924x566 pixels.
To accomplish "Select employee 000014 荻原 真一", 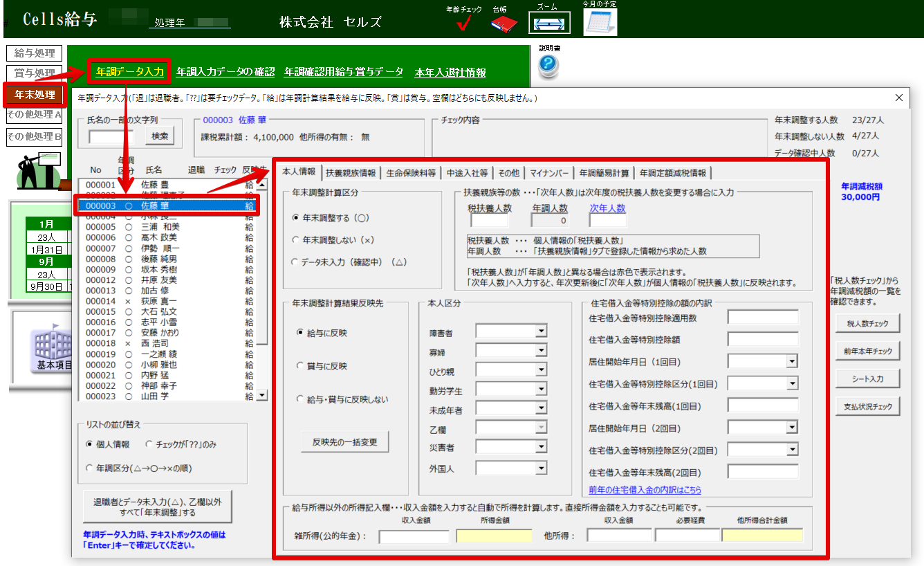I will (x=167, y=301).
